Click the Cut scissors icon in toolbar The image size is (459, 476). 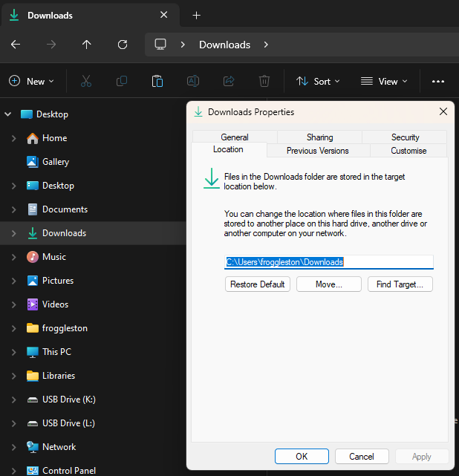(x=86, y=81)
